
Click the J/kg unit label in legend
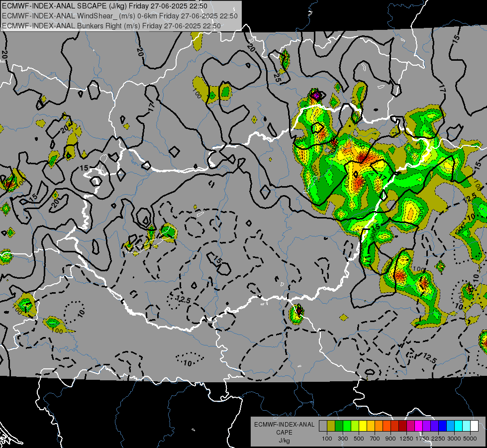(284, 441)
